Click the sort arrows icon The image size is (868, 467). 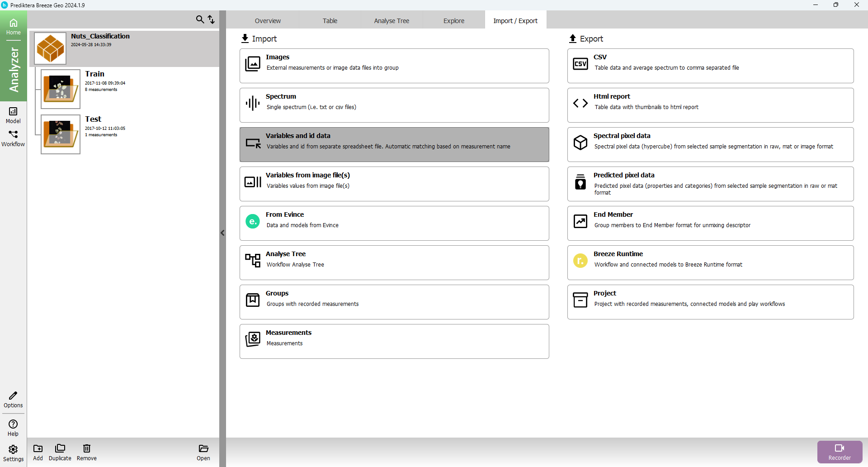211,19
